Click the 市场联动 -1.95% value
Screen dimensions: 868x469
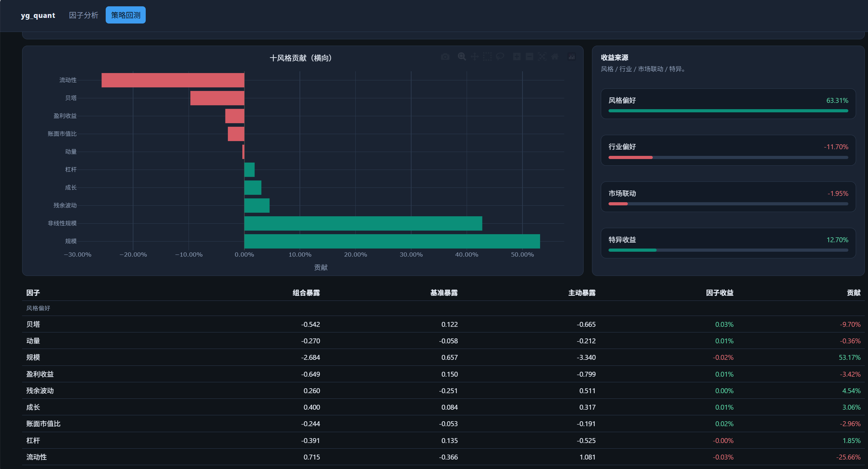pyautogui.click(x=838, y=193)
